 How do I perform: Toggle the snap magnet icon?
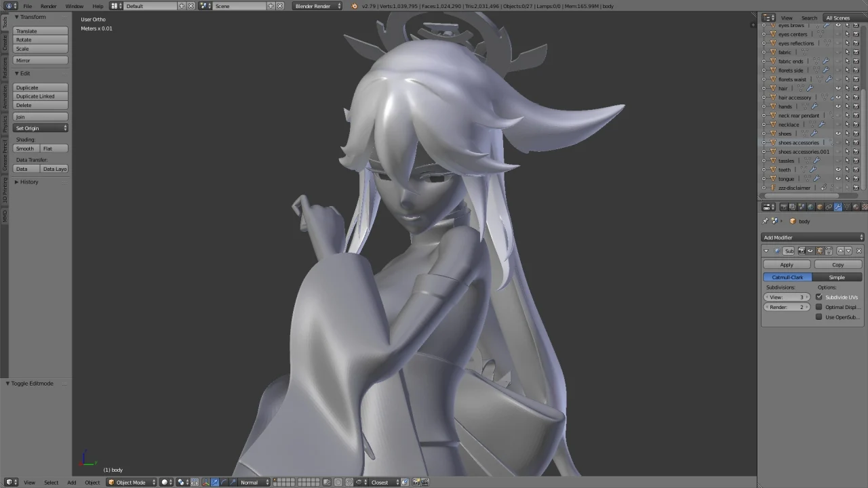click(348, 482)
